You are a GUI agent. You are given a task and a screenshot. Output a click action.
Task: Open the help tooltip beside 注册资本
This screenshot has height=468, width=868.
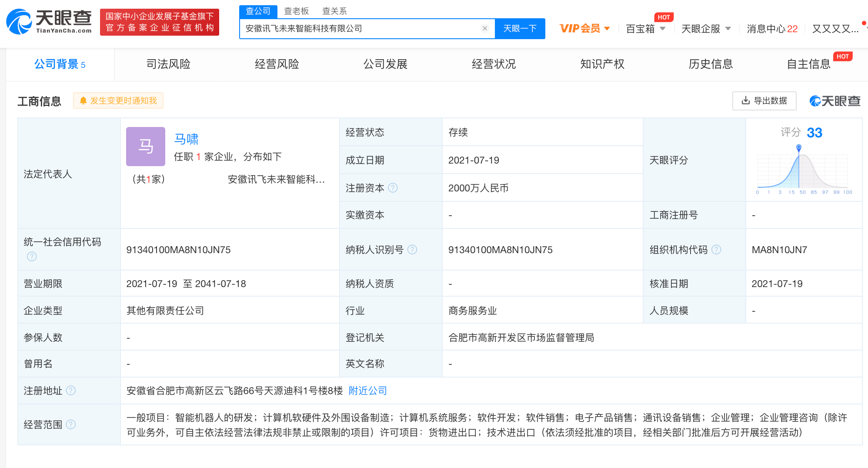[393, 188]
